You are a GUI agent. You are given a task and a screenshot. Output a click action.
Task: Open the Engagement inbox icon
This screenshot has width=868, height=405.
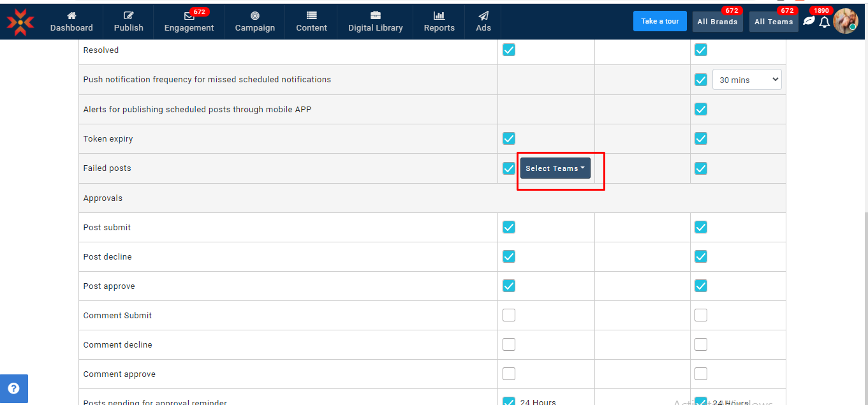[x=189, y=16]
